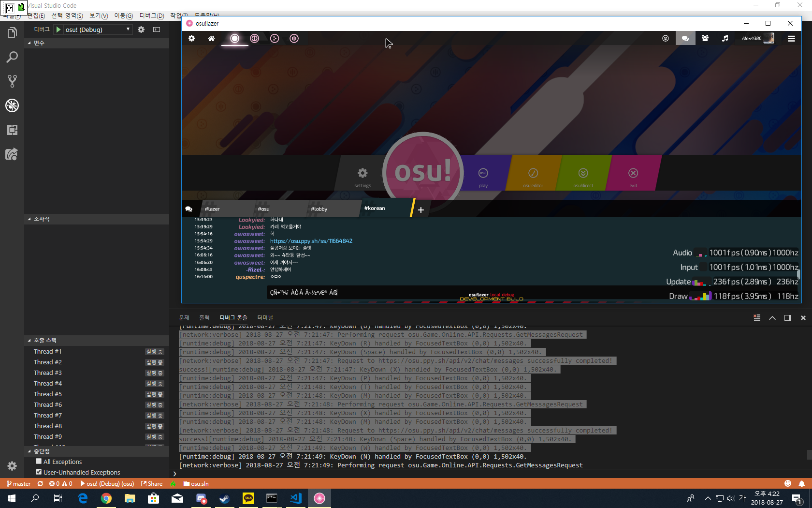Viewport: 812px width, 508px height.
Task: Enable All Exceptions breakpoint
Action: (39, 462)
